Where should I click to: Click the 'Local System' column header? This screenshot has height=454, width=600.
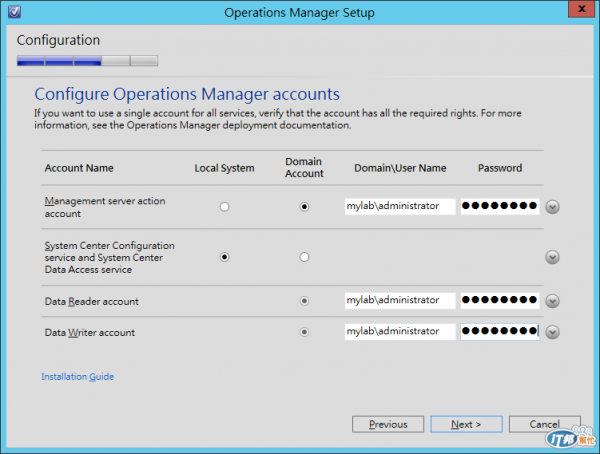224,168
